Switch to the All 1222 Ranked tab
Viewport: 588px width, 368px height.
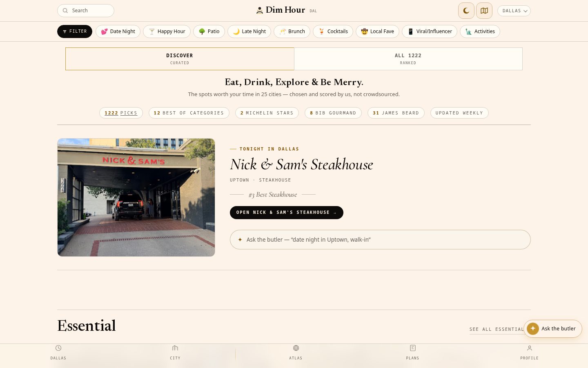[408, 59]
